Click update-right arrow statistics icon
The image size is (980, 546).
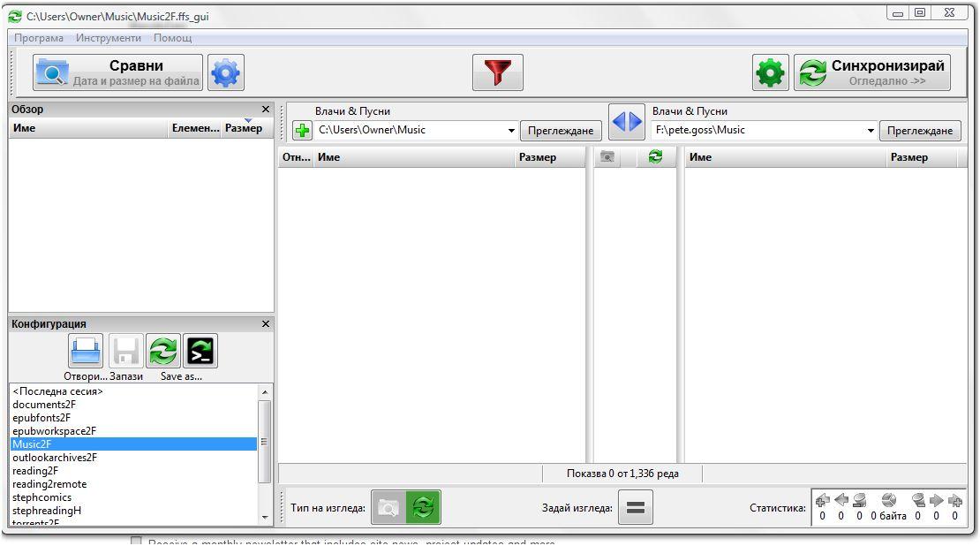click(x=936, y=500)
